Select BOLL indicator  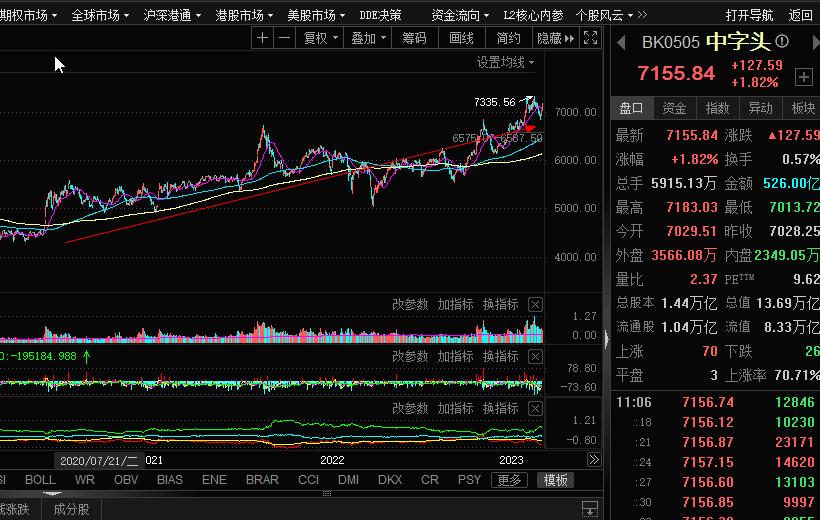point(40,480)
